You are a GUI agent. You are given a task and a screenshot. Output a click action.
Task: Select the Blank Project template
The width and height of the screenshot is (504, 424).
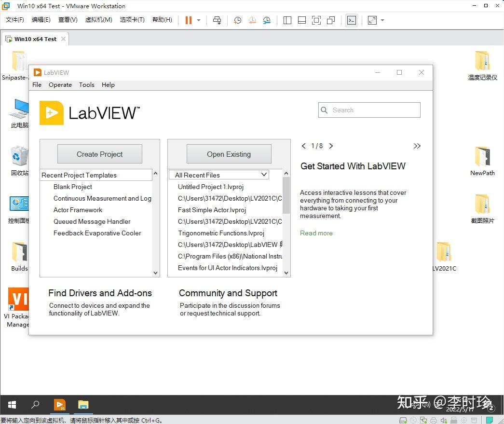click(x=73, y=187)
